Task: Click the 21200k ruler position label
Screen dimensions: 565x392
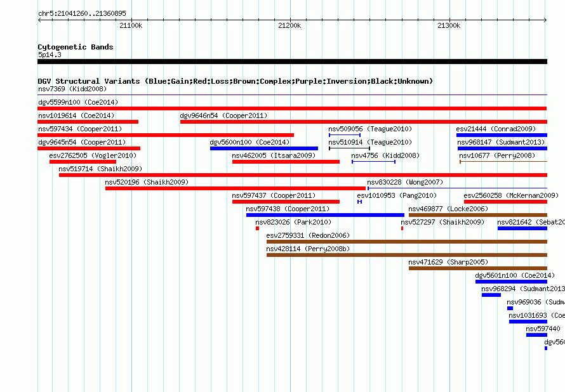Action: click(289, 25)
